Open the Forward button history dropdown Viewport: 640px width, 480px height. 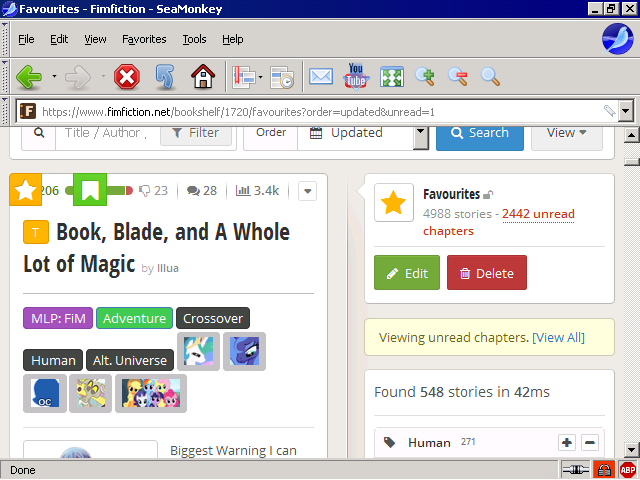point(103,76)
